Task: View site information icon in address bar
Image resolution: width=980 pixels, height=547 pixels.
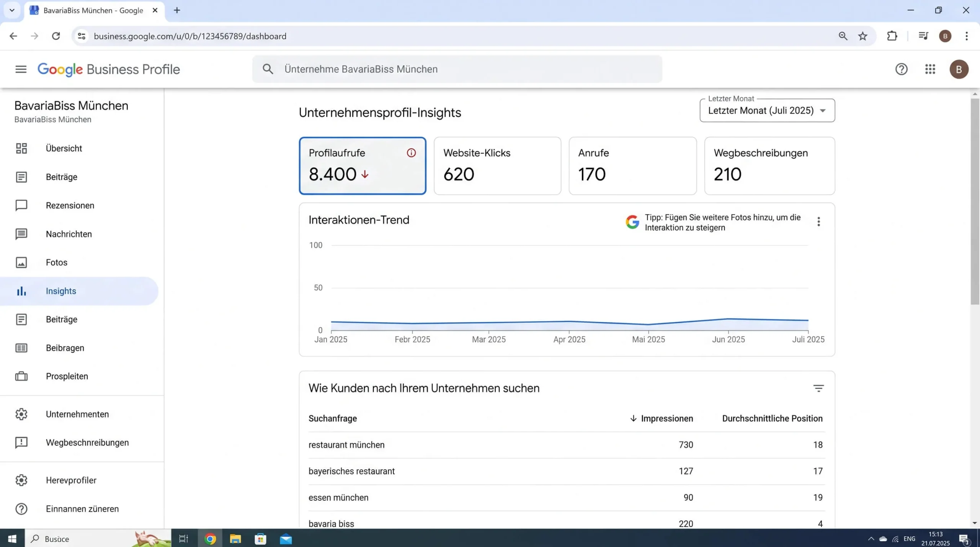Action: coord(82,36)
